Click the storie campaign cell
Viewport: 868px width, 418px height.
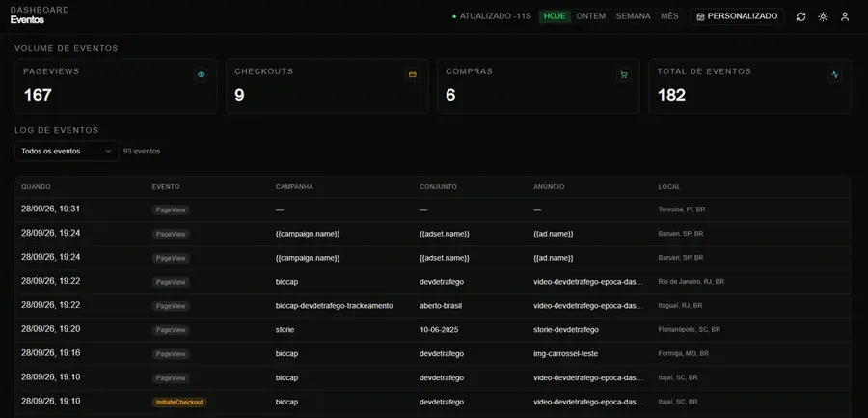click(x=285, y=330)
